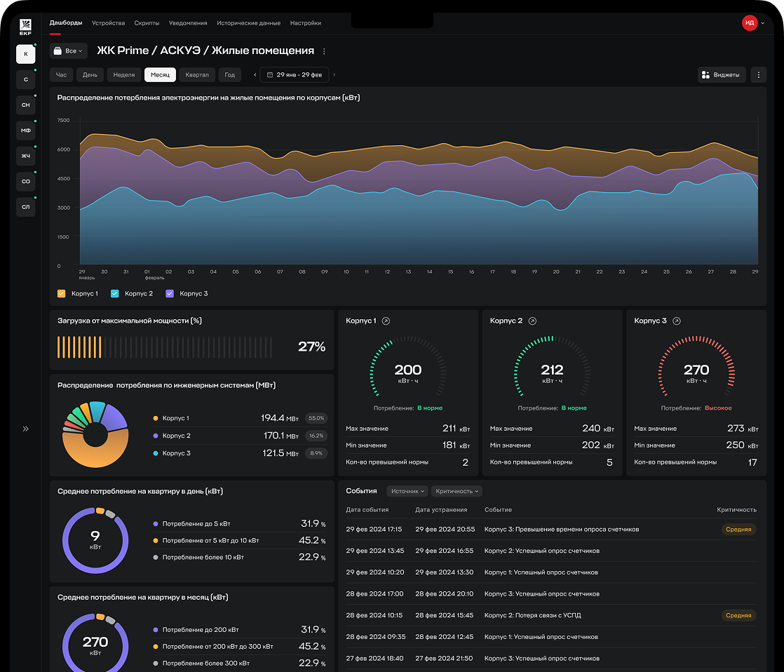Click the vertical dots beside dashboard title
The width and height of the screenshot is (784, 672).
tap(324, 51)
